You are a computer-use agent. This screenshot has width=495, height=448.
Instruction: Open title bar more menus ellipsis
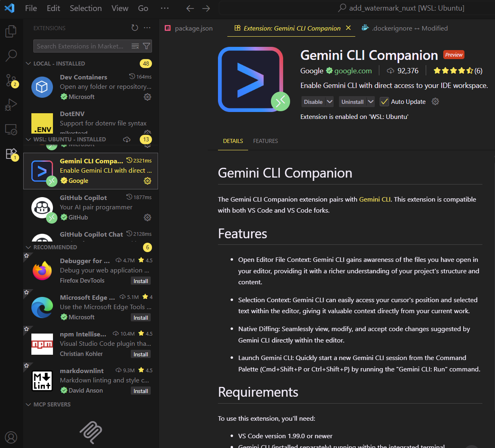pos(165,8)
